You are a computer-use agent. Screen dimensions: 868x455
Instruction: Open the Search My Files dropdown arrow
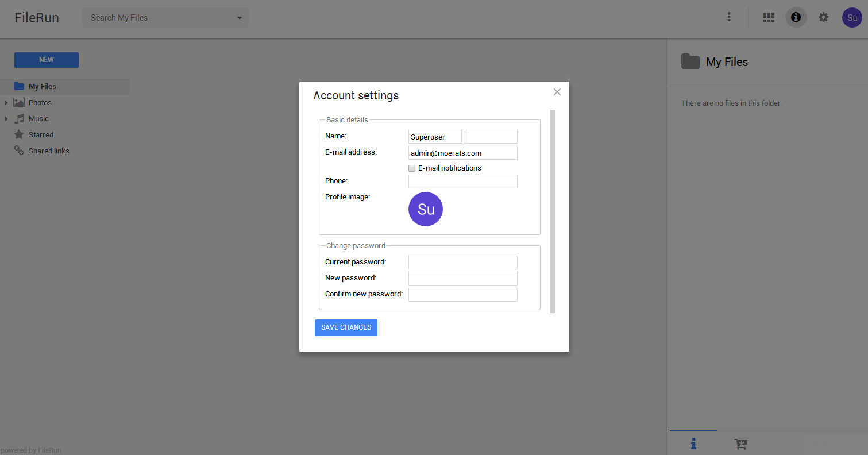240,18
